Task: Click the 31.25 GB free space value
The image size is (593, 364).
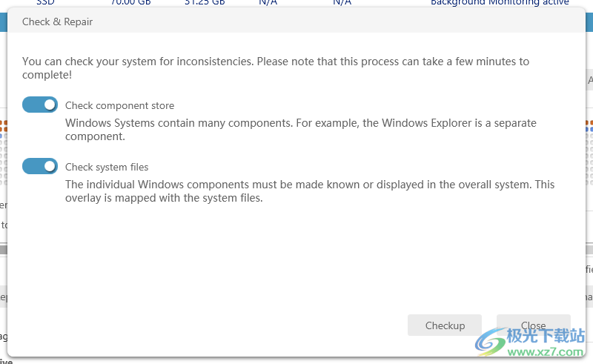Action: [x=205, y=3]
